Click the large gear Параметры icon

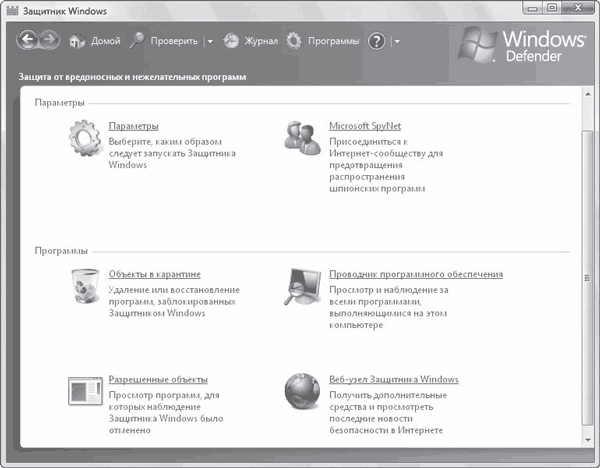(x=85, y=138)
